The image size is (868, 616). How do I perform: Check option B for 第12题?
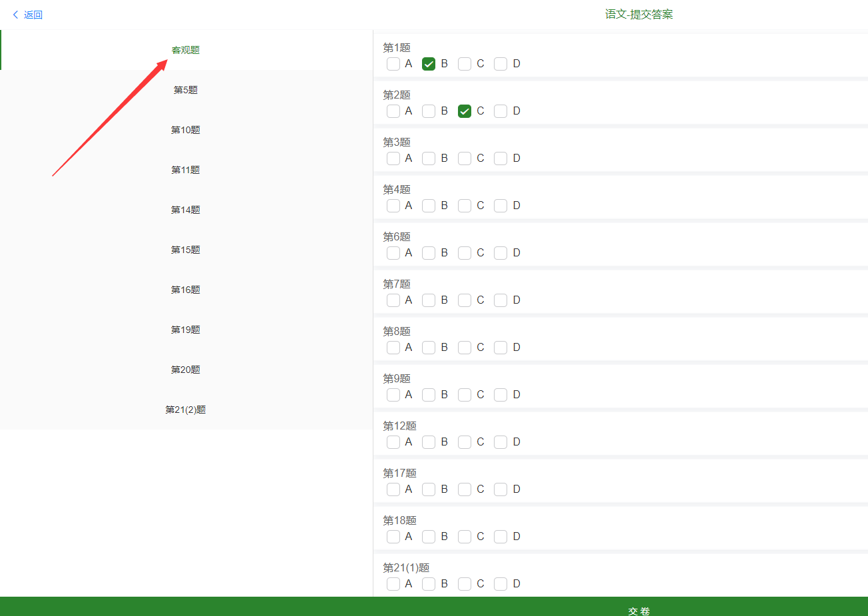429,442
